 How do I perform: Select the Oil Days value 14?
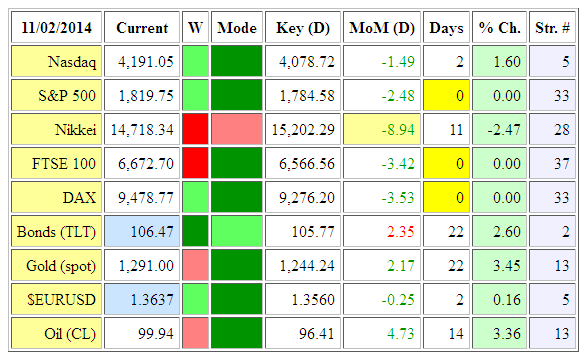click(446, 333)
